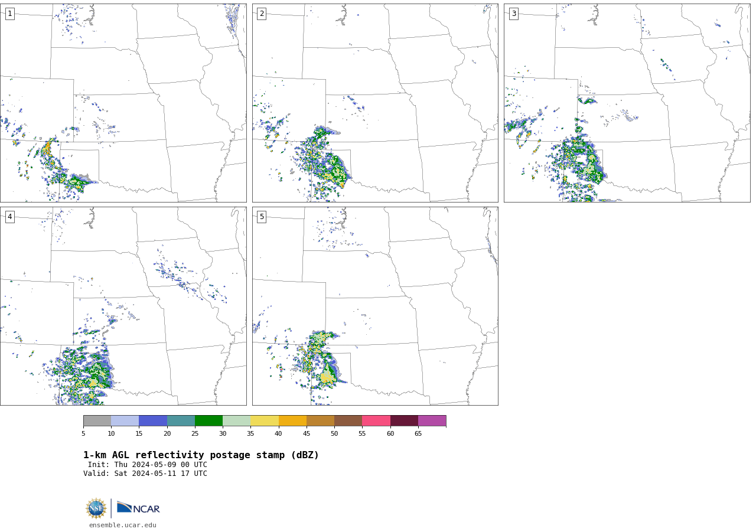Click the colorbar tick label 65
The height and width of the screenshot is (532, 756).
(x=418, y=433)
